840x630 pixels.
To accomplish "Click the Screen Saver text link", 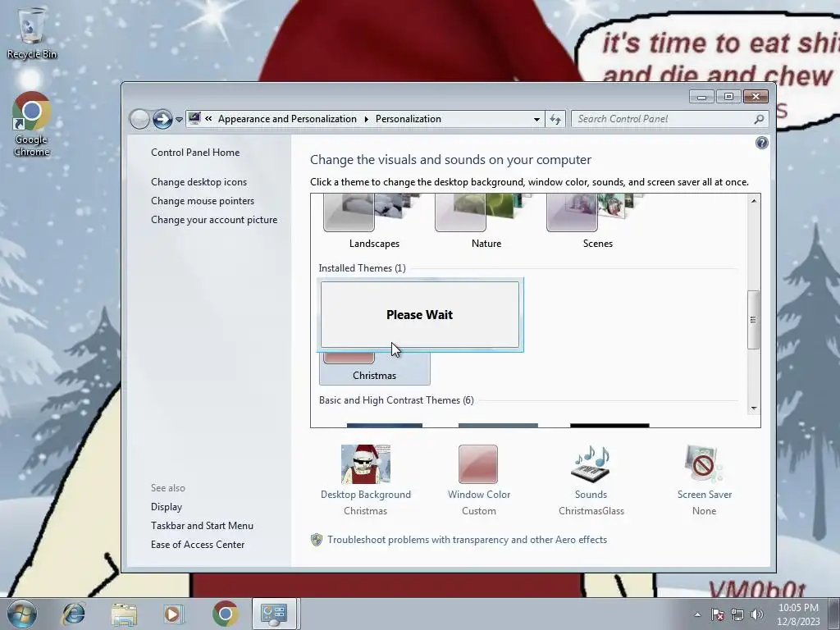I will (x=704, y=495).
